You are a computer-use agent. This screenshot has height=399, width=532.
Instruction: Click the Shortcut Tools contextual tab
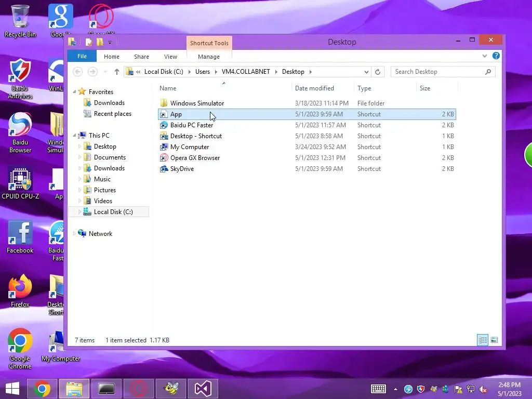tap(209, 43)
